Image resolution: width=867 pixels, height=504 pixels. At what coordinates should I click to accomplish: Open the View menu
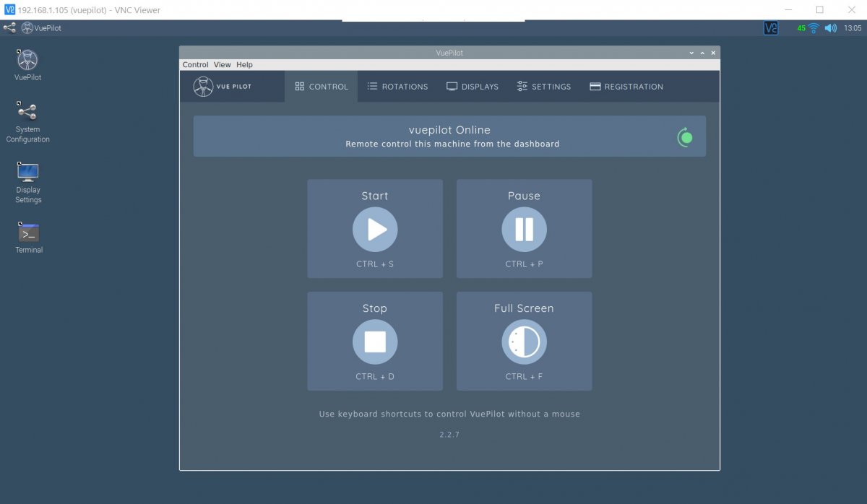coord(223,65)
